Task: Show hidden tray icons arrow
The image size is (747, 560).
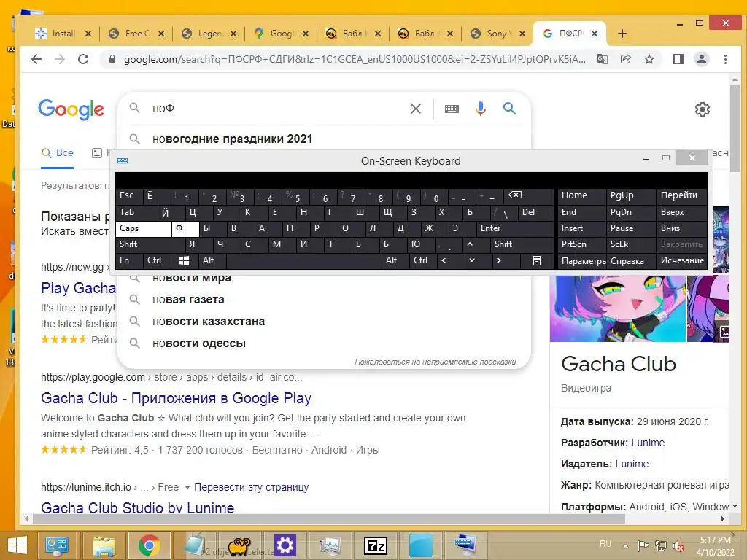Action: (x=625, y=545)
